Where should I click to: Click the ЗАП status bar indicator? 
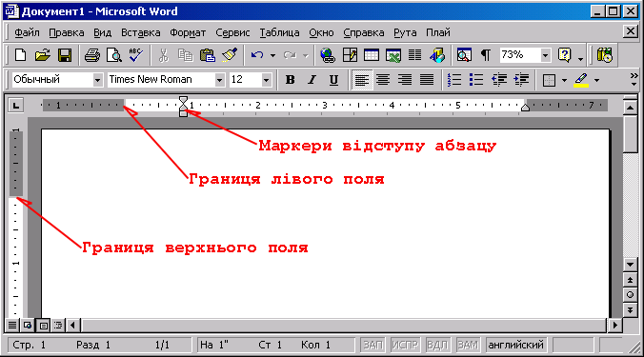pos(372,345)
